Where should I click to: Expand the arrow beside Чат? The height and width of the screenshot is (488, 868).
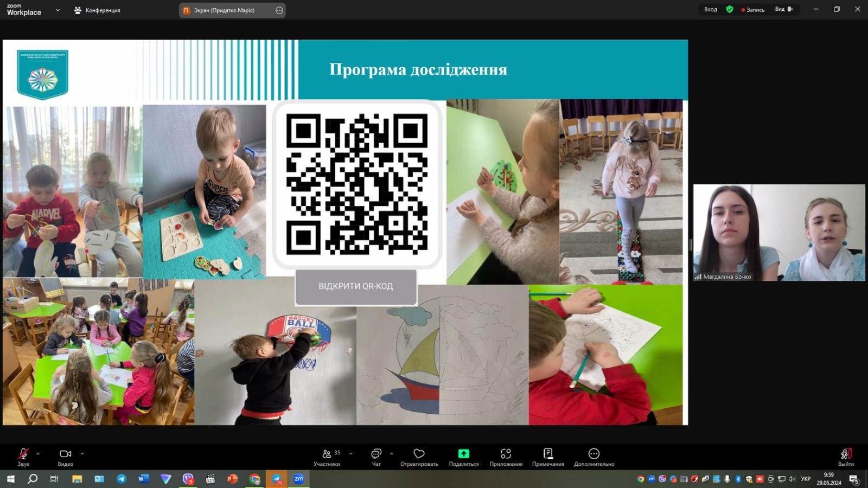coord(391,453)
